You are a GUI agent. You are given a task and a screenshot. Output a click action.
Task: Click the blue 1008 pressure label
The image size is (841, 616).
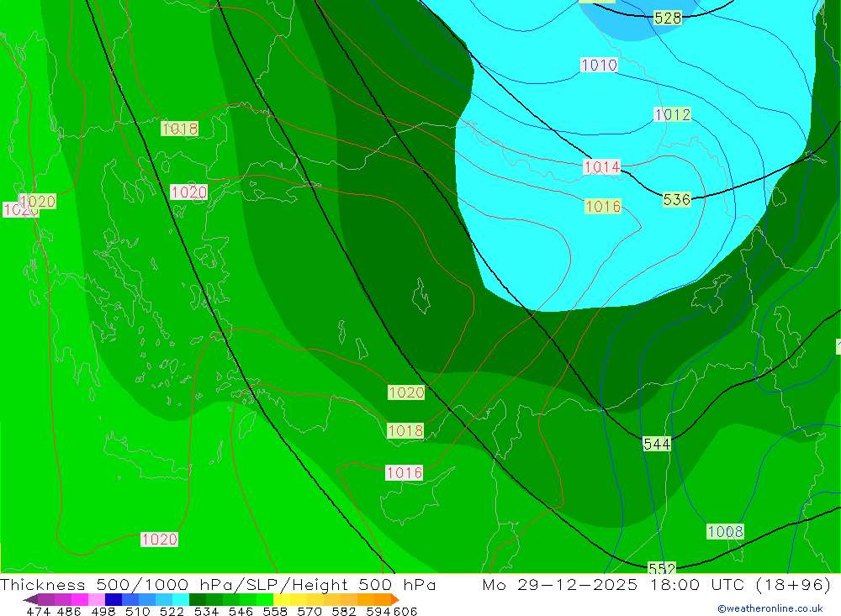point(725,531)
